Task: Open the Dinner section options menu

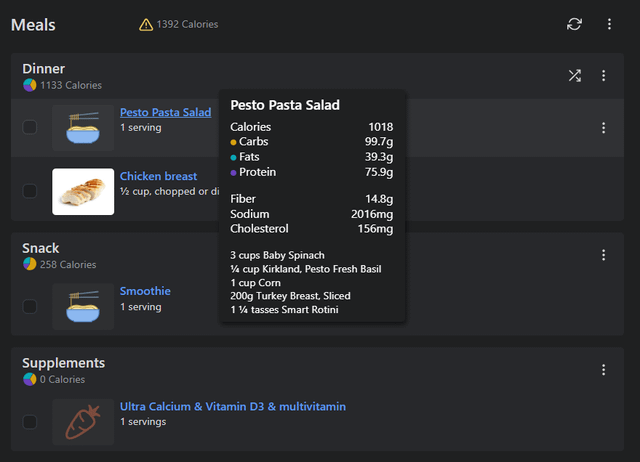Action: click(603, 76)
